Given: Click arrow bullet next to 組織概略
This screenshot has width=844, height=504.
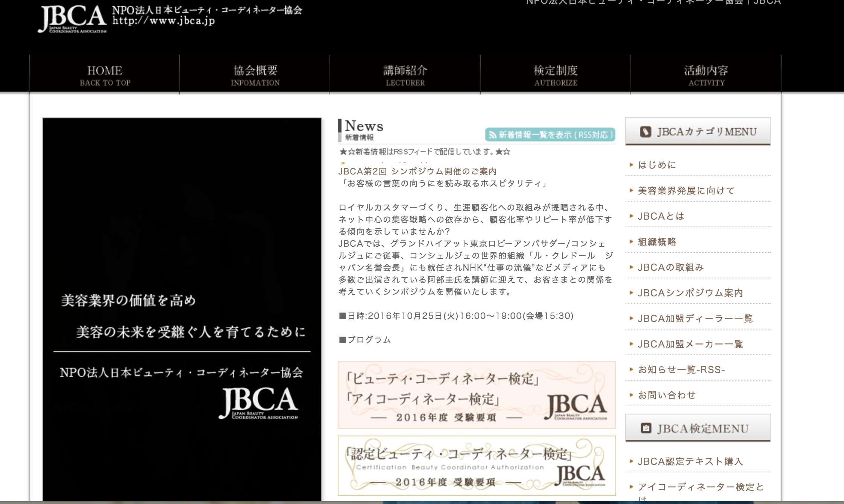Looking at the screenshot, I should [x=631, y=242].
